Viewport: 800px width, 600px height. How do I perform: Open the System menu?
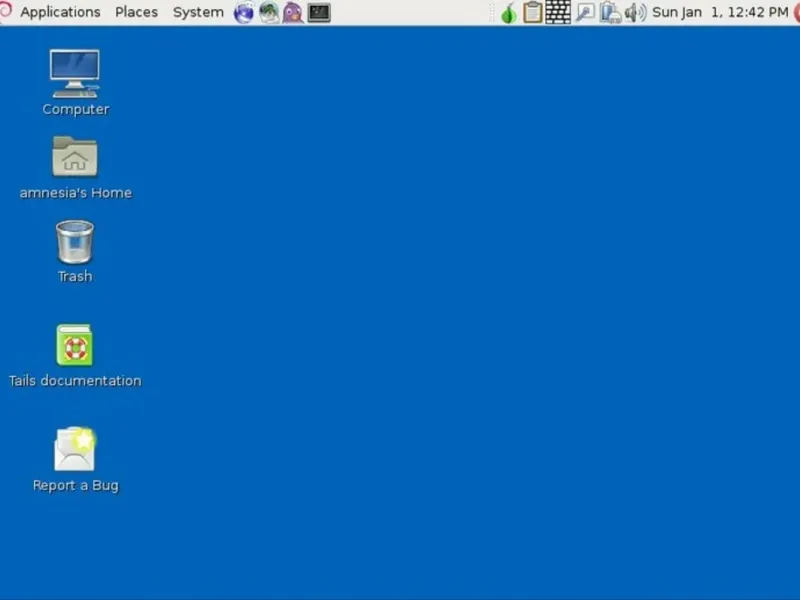tap(198, 12)
